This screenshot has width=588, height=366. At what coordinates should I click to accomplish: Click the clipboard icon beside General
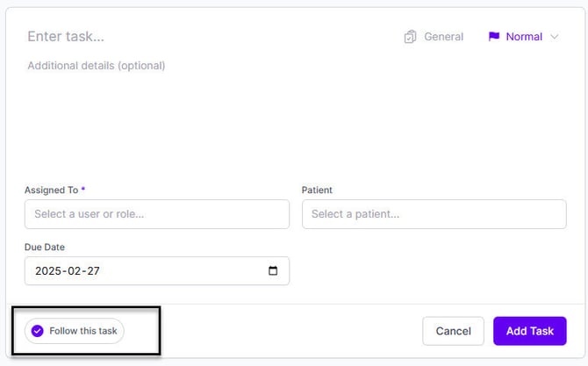click(410, 37)
